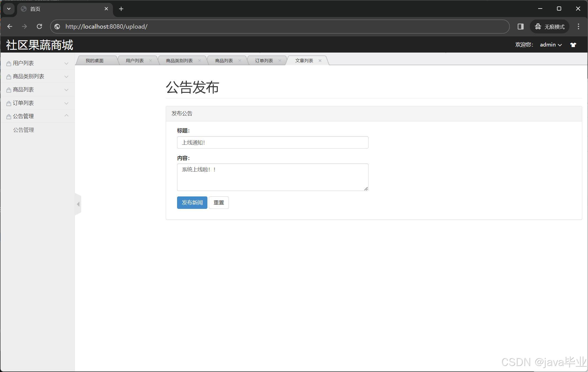This screenshot has height=372, width=588.
Task: Click the 发布公告 panel header
Action: pos(374,114)
